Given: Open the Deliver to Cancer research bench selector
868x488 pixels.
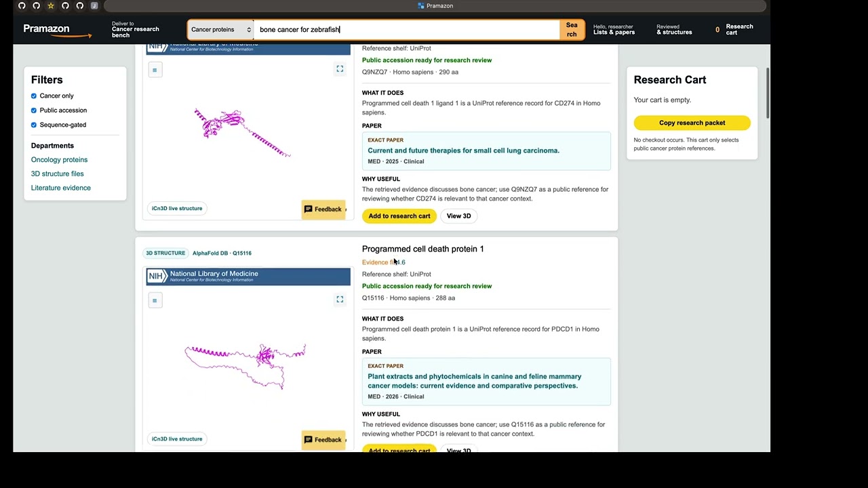Looking at the screenshot, I should click(x=136, y=30).
